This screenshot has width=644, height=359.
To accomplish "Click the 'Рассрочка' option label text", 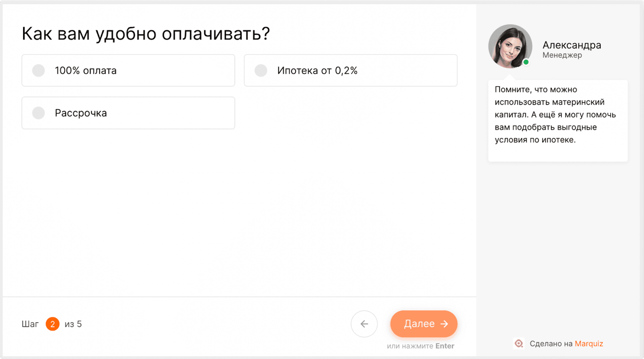I will [x=81, y=113].
